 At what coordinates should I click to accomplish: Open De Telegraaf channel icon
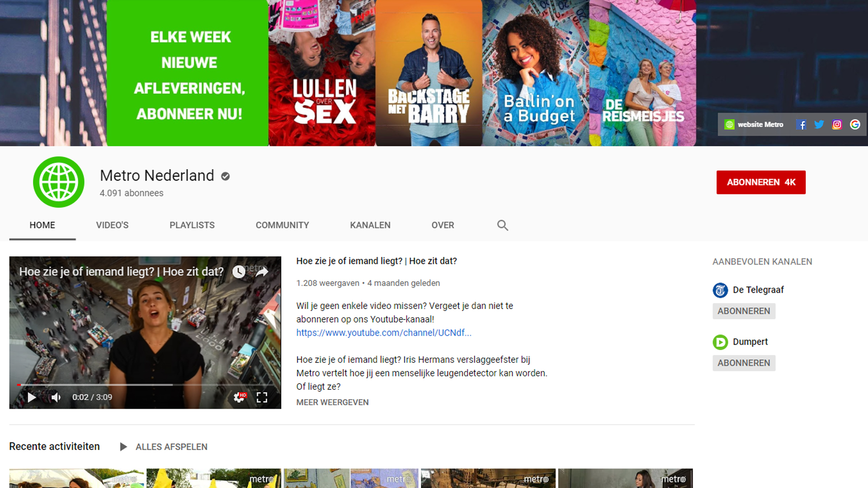coord(720,290)
